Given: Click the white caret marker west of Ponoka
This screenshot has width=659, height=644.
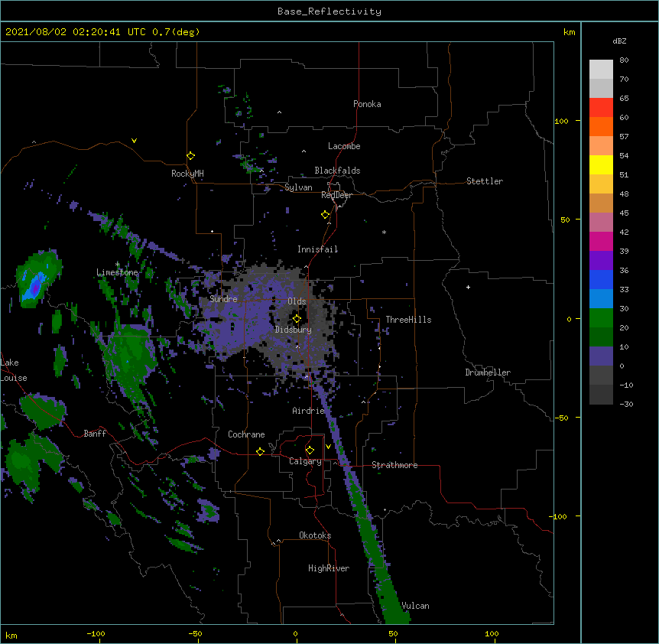Looking at the screenshot, I should coord(279,112).
